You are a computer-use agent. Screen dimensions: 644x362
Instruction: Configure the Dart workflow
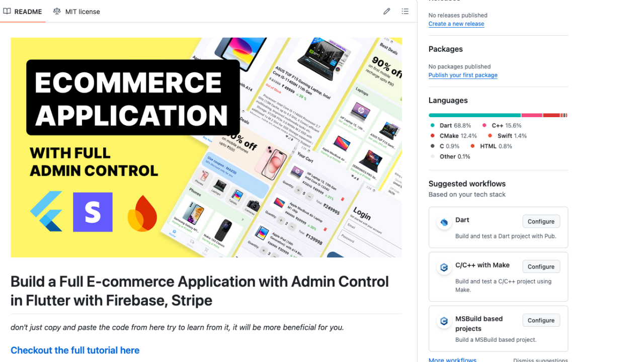[541, 221]
